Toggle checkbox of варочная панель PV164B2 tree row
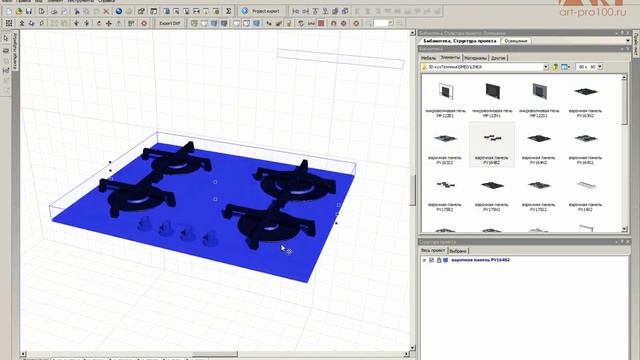The image size is (640, 360). [431, 260]
